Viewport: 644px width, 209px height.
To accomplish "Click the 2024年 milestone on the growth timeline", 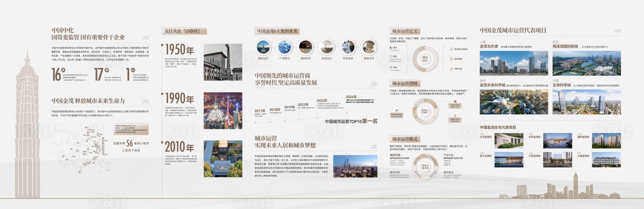I will point(351,97).
